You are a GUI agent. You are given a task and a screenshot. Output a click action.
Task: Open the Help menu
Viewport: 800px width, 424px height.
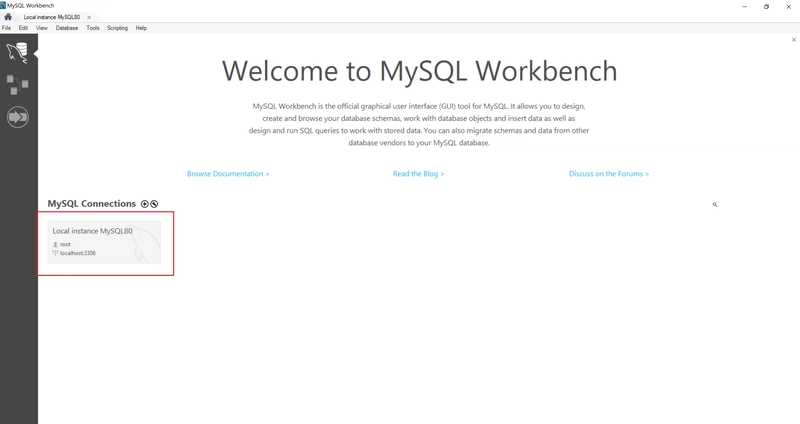(x=141, y=28)
